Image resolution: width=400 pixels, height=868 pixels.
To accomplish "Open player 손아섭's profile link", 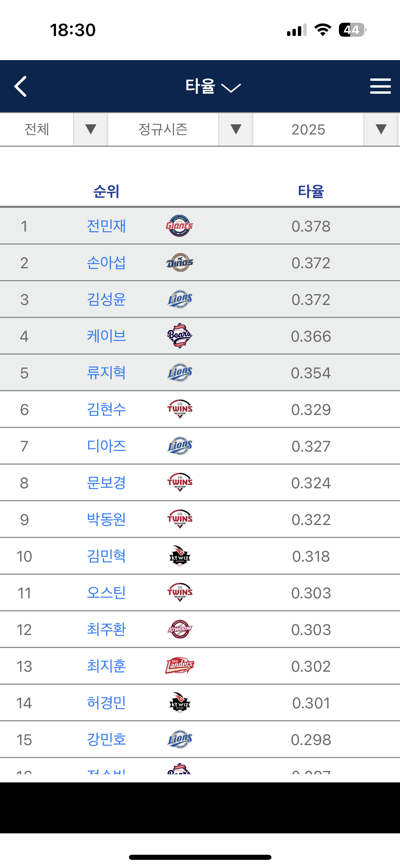I will [x=106, y=263].
